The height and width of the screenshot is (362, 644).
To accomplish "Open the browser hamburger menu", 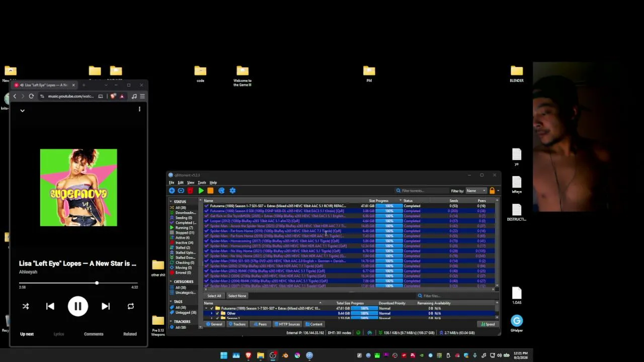I will click(142, 96).
